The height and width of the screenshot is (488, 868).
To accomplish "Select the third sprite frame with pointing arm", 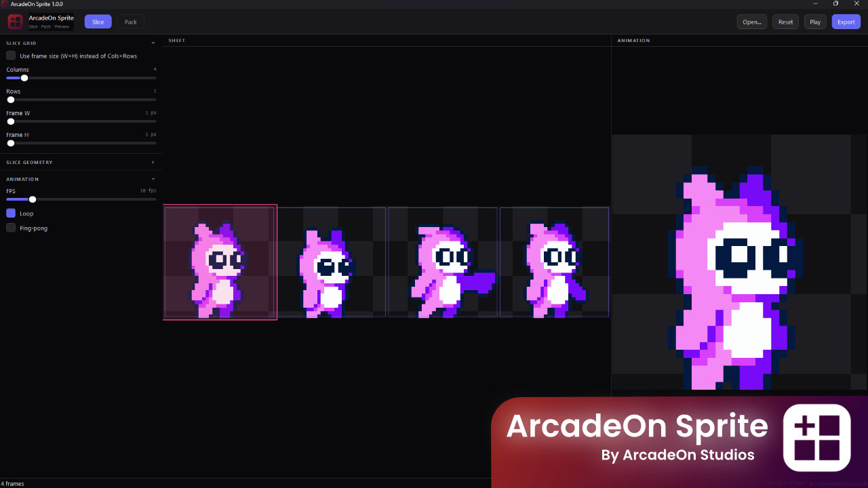I will [442, 262].
